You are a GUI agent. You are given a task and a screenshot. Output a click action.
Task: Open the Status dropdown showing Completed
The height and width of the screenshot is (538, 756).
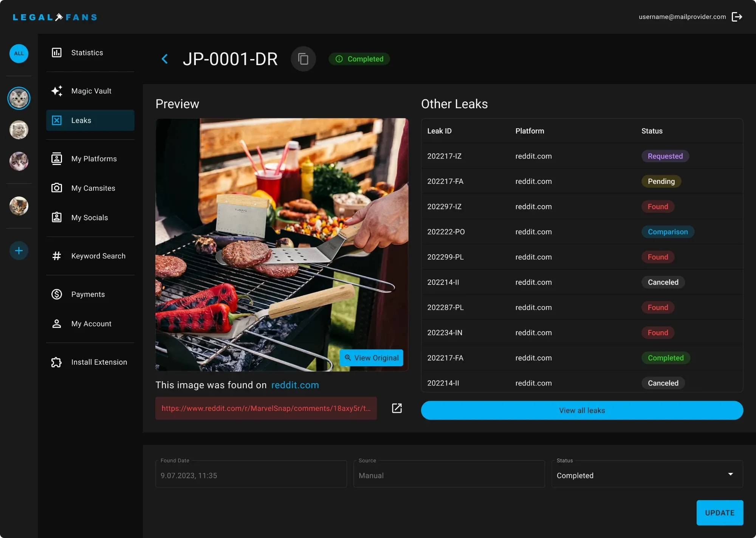coord(647,474)
